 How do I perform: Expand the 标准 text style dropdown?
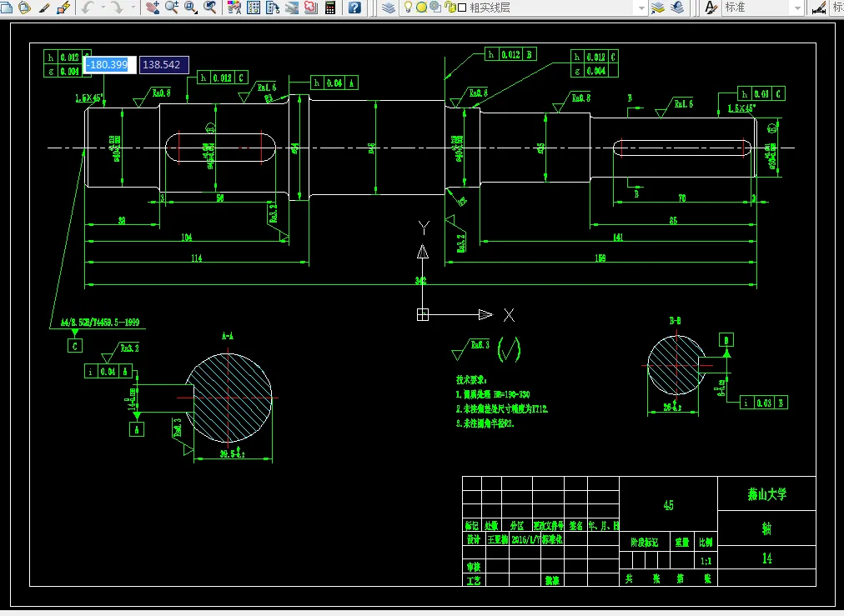click(797, 8)
